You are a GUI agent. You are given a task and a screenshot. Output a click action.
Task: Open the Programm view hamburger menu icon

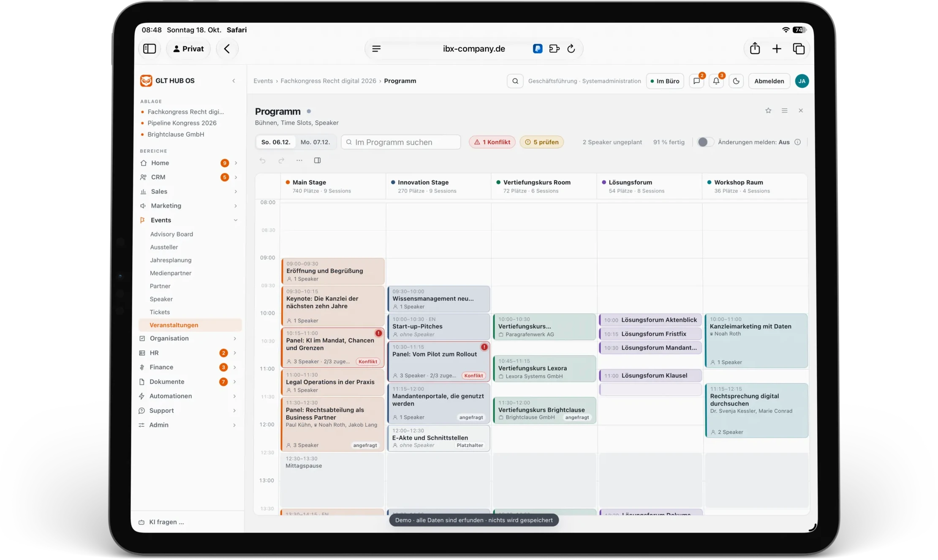[784, 111]
